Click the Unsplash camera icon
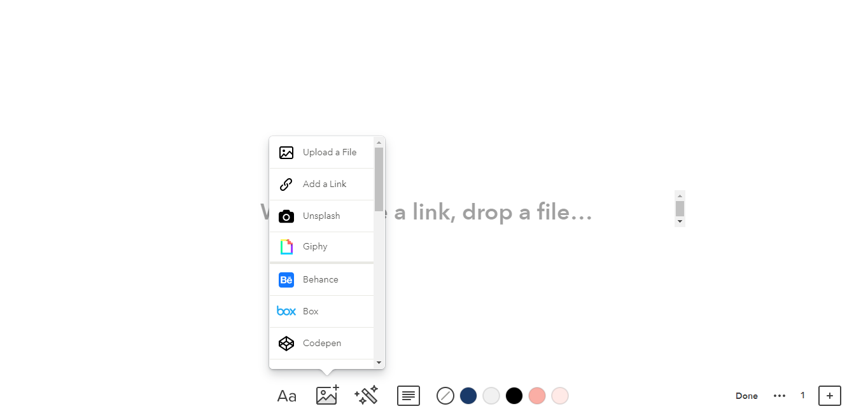868x418 pixels. 286,216
